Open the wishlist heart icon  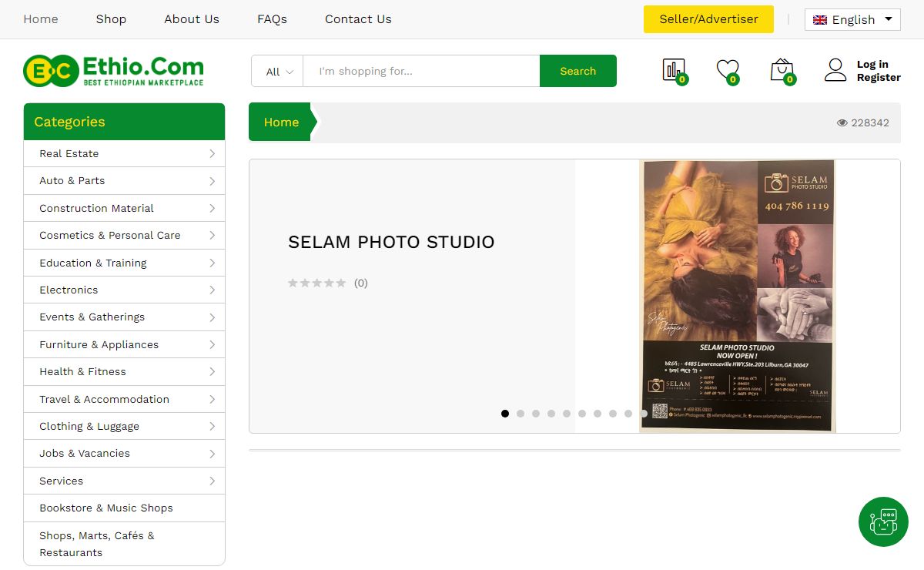(728, 70)
